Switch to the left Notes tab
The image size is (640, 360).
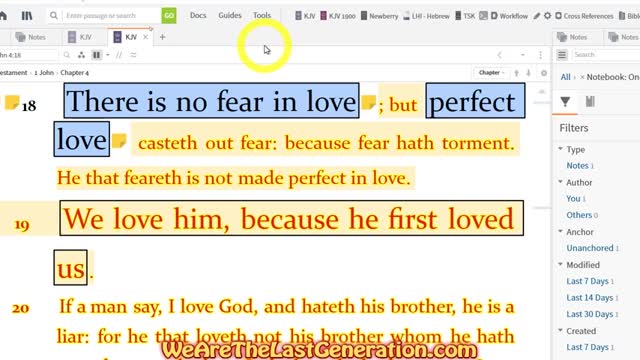click(x=31, y=37)
